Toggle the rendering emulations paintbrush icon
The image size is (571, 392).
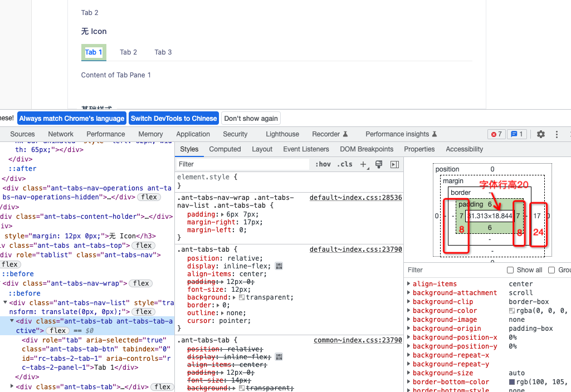pos(379,164)
